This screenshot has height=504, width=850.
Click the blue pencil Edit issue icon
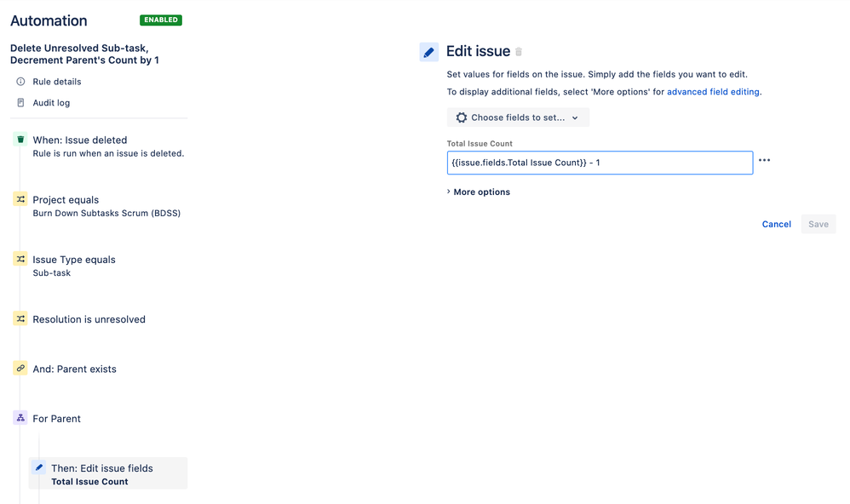(x=428, y=52)
